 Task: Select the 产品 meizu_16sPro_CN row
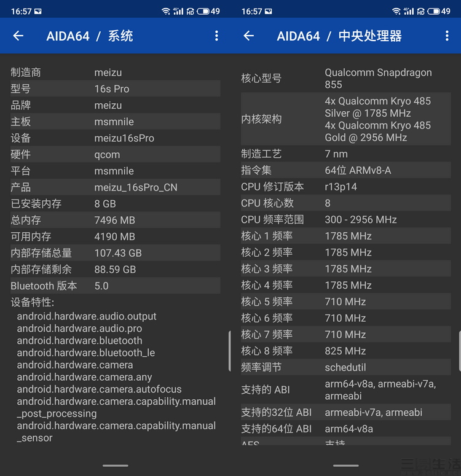[x=116, y=187]
